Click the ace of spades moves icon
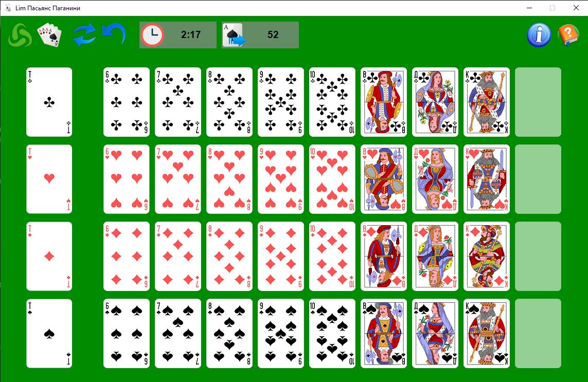Viewport: 588px width, 382px height. point(234,35)
